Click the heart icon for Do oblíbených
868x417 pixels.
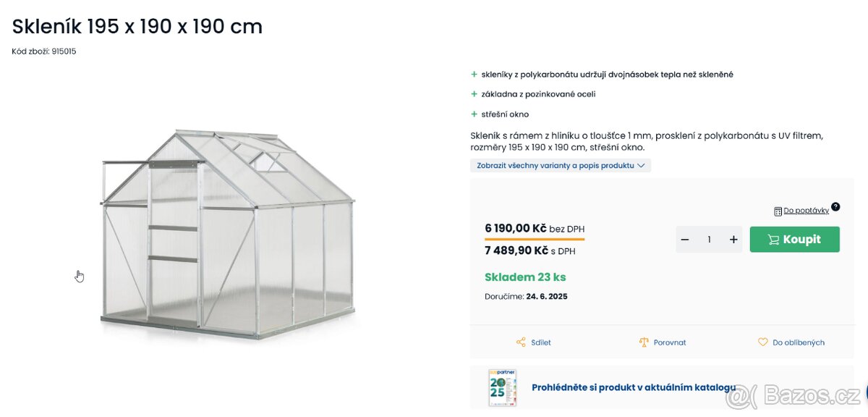(x=762, y=342)
